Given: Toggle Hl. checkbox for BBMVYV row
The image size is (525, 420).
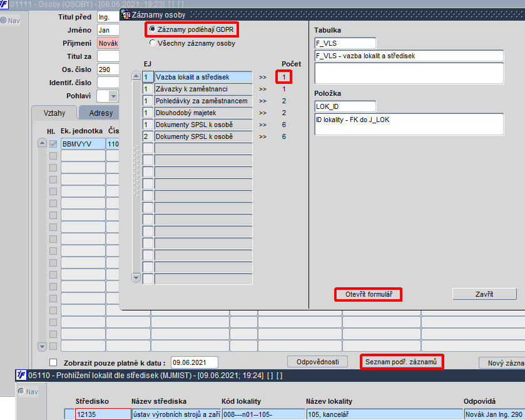Looking at the screenshot, I should 53,144.
